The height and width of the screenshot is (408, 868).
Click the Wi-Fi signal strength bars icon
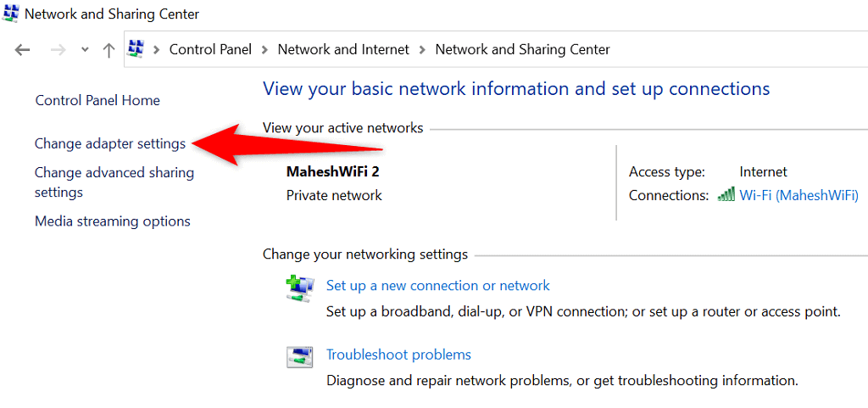click(726, 195)
